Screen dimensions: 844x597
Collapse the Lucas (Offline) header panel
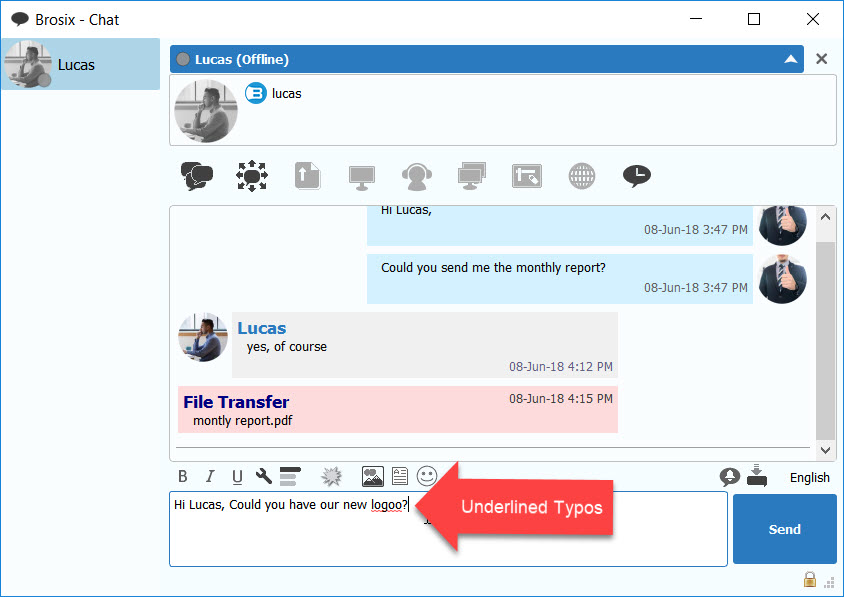tap(791, 59)
